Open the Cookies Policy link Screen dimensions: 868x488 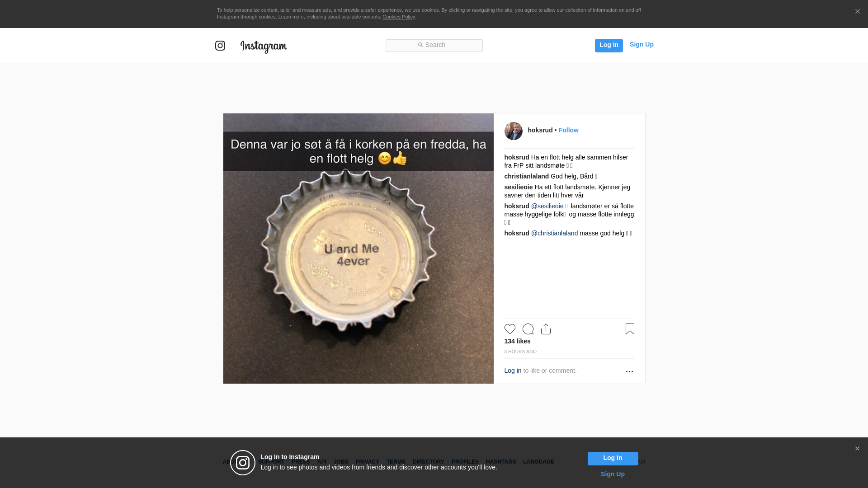tap(399, 17)
